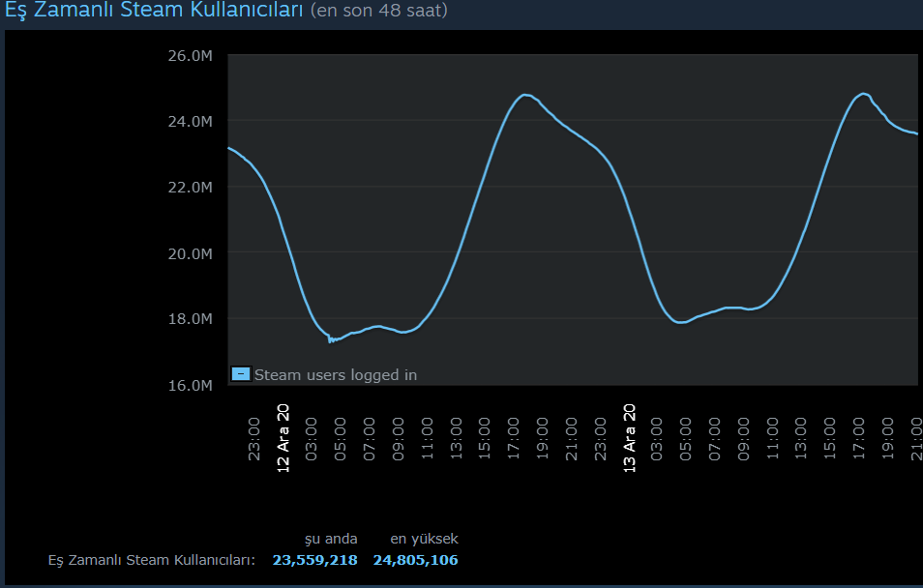Image resolution: width=923 pixels, height=588 pixels.
Task: Click the '(en son 48 saat)' subtitle text
Action: tap(378, 12)
